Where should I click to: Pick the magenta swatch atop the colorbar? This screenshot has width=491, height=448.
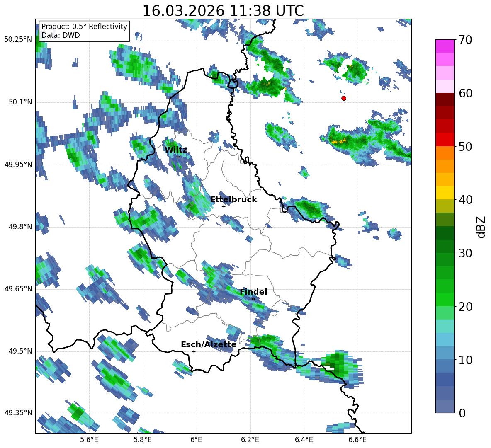pos(445,46)
